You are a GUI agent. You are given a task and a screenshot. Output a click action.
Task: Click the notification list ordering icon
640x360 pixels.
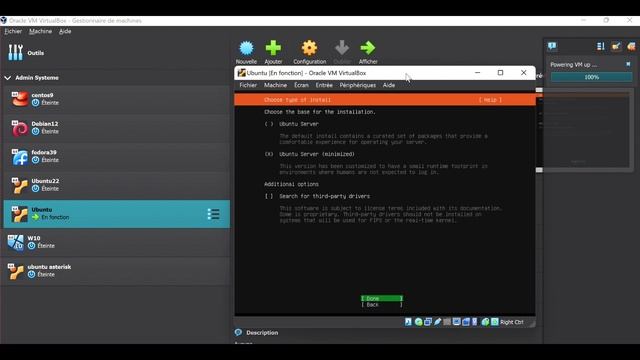coord(600,47)
